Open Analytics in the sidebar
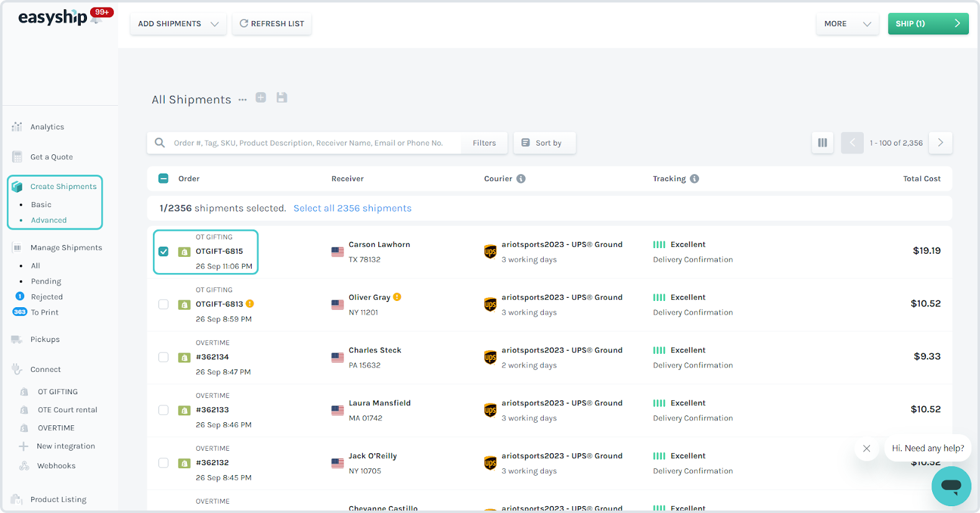This screenshot has width=980, height=513. pyautogui.click(x=47, y=127)
